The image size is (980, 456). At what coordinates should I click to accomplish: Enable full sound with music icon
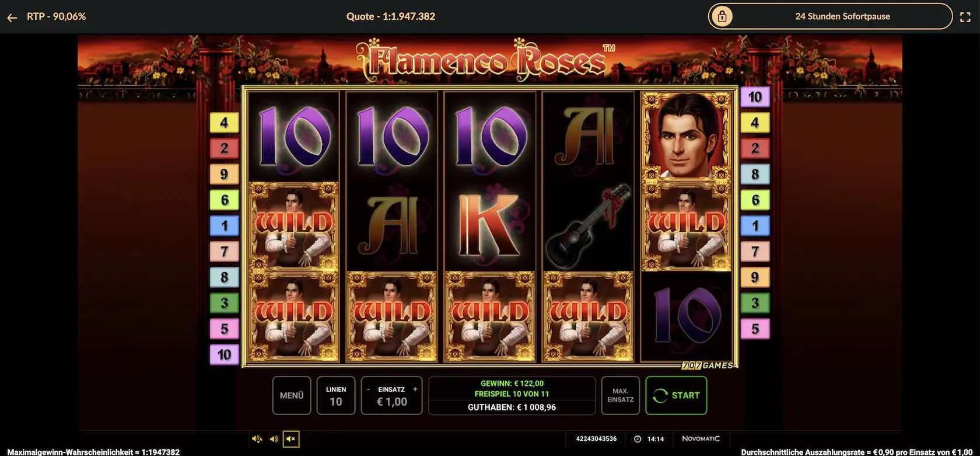(x=257, y=439)
